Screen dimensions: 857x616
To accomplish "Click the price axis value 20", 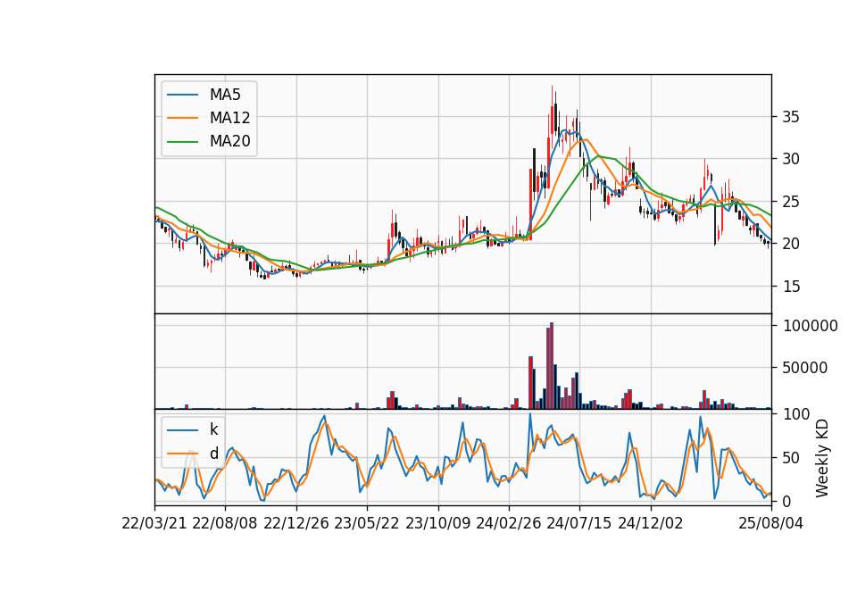I will [791, 244].
